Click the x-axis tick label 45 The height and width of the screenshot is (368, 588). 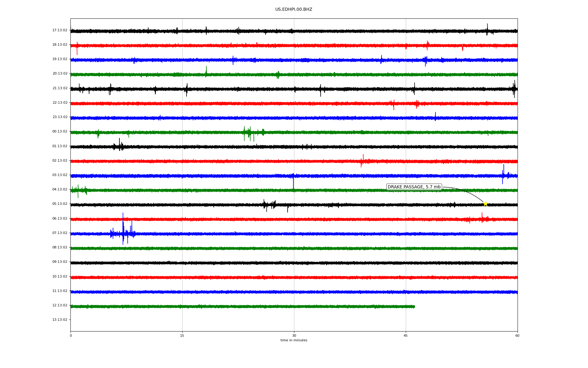point(406,335)
